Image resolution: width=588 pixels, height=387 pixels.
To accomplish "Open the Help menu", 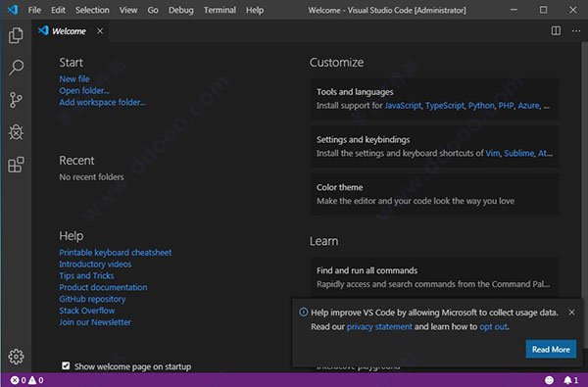I will pyautogui.click(x=255, y=10).
